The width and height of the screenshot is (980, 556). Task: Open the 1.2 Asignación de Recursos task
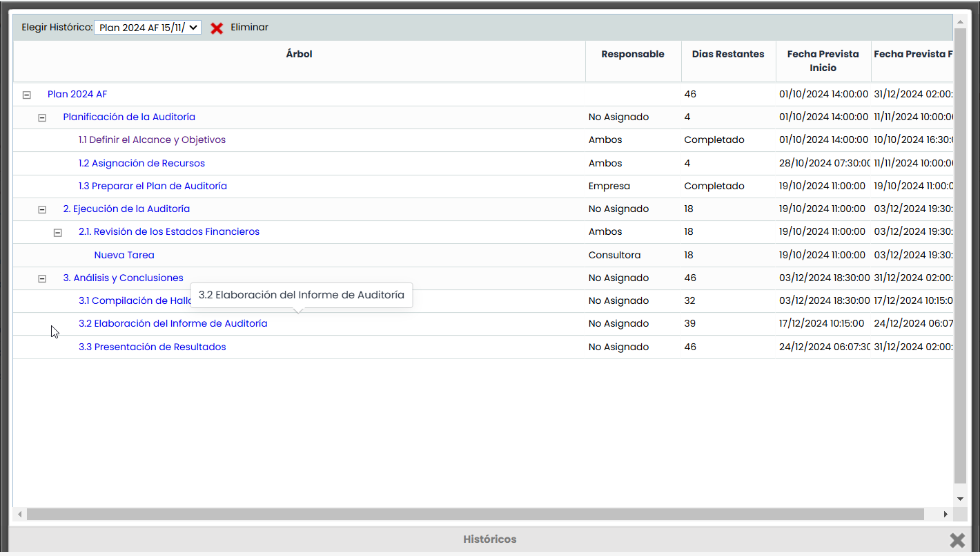click(x=141, y=164)
